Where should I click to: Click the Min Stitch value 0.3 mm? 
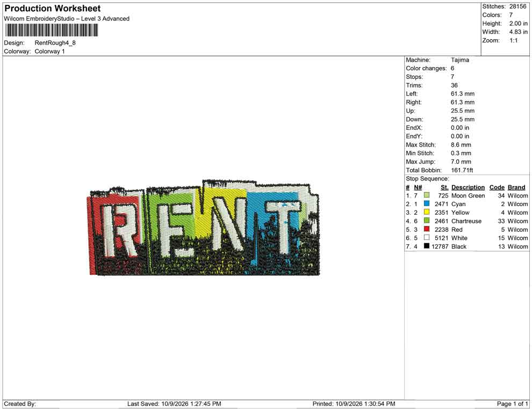pos(461,153)
